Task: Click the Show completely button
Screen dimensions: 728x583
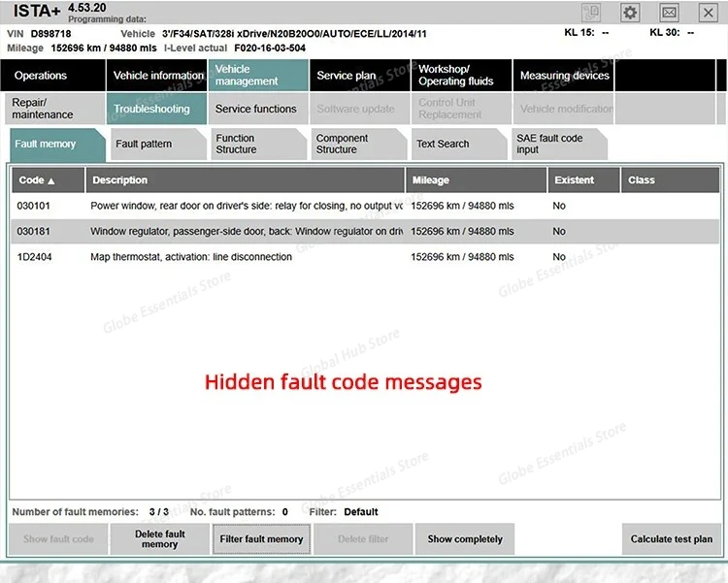Action: (465, 539)
